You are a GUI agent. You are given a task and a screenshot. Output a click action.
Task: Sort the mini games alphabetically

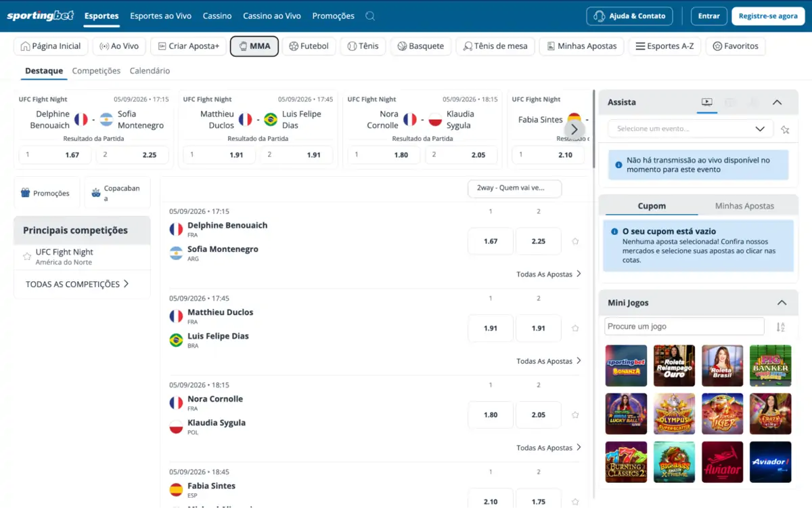click(x=780, y=327)
